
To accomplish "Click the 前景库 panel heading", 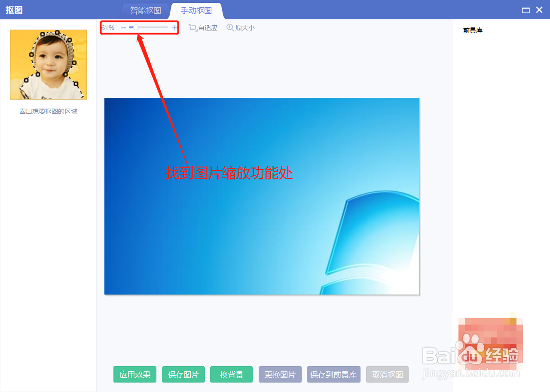I will point(473,30).
